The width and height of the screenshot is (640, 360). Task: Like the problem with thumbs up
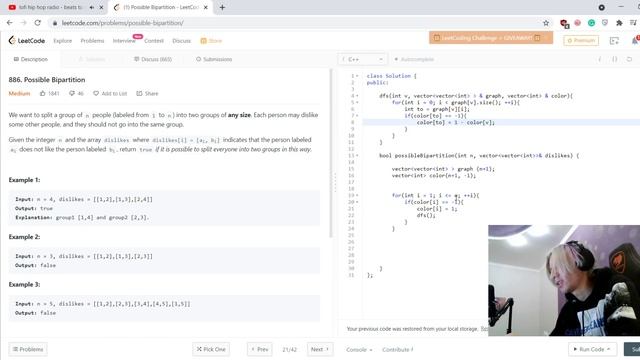pos(42,93)
